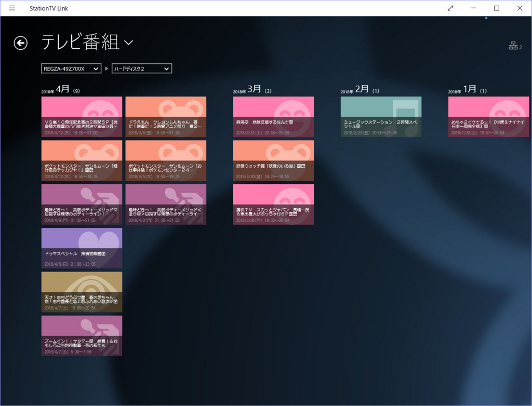Viewport: 532px width, 406px height.
Task: Click the network devices icon showing 2
Action: pos(515,46)
